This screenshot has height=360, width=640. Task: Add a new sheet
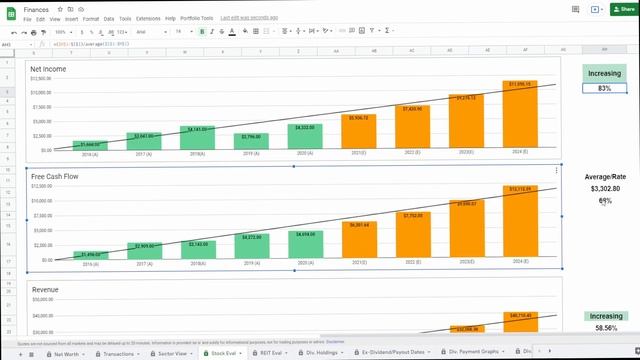tap(20, 354)
